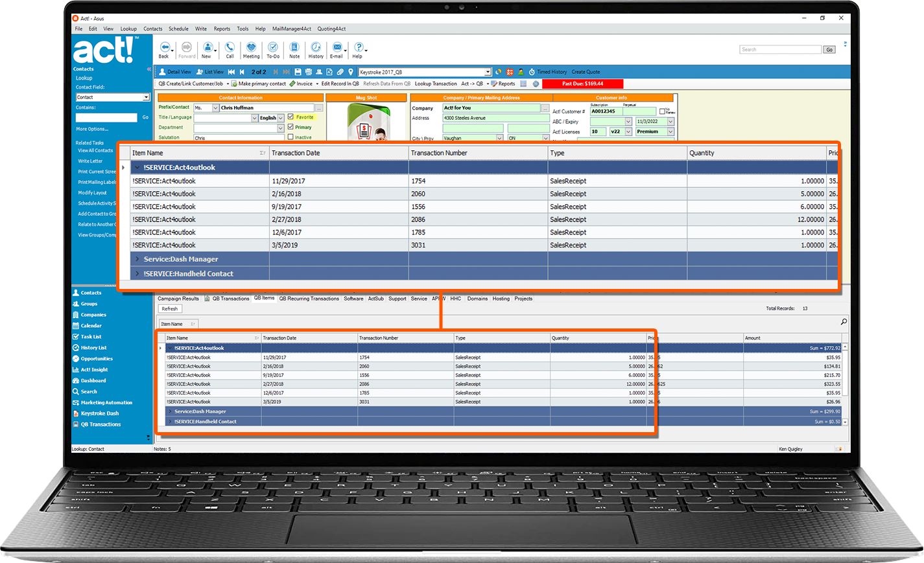Open the Premium edition dropdown
The height and width of the screenshot is (563, 924).
click(x=670, y=132)
